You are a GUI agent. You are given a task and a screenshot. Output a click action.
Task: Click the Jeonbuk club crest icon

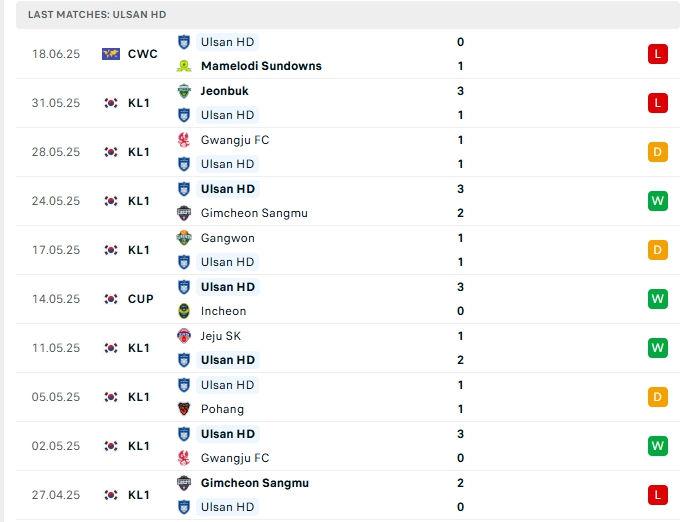click(184, 91)
